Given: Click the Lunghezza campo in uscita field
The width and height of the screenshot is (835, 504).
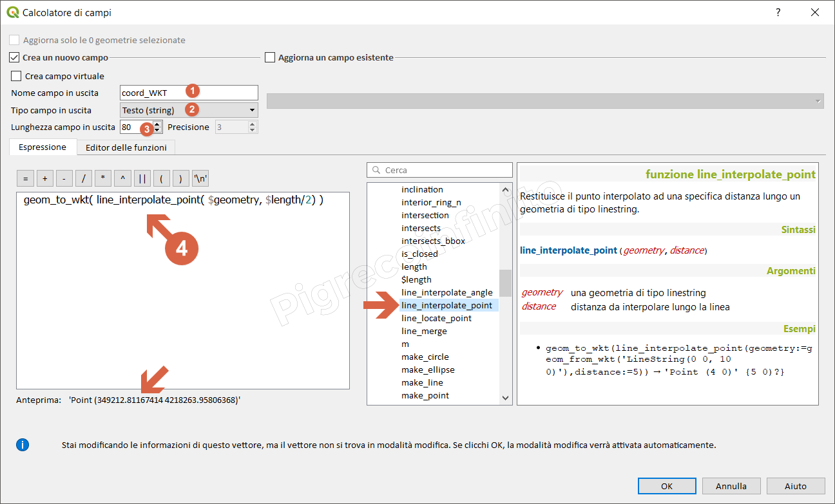Looking at the screenshot, I should pyautogui.click(x=136, y=127).
